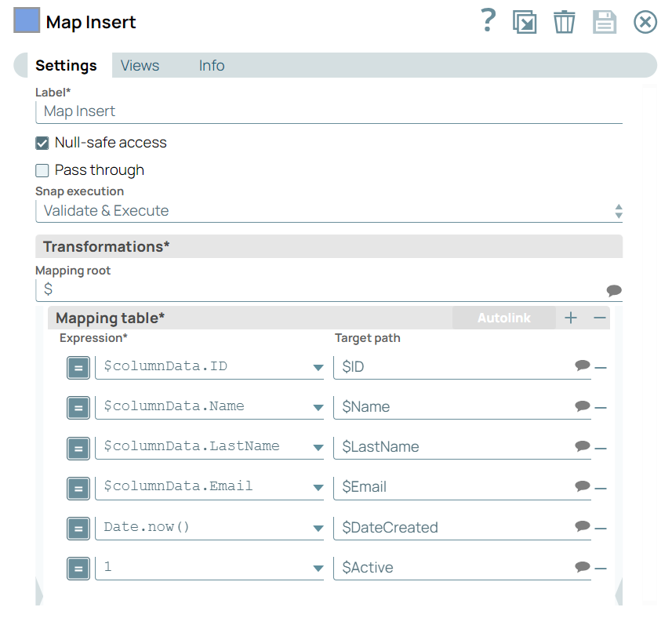Open comment bubble for $Email target path
This screenshot has width=672, height=629.
tap(582, 486)
